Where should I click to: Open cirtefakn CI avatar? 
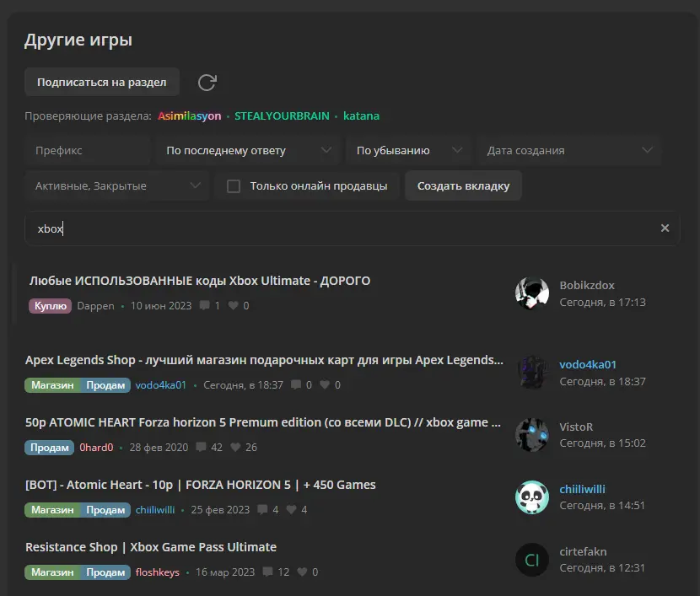[531, 560]
